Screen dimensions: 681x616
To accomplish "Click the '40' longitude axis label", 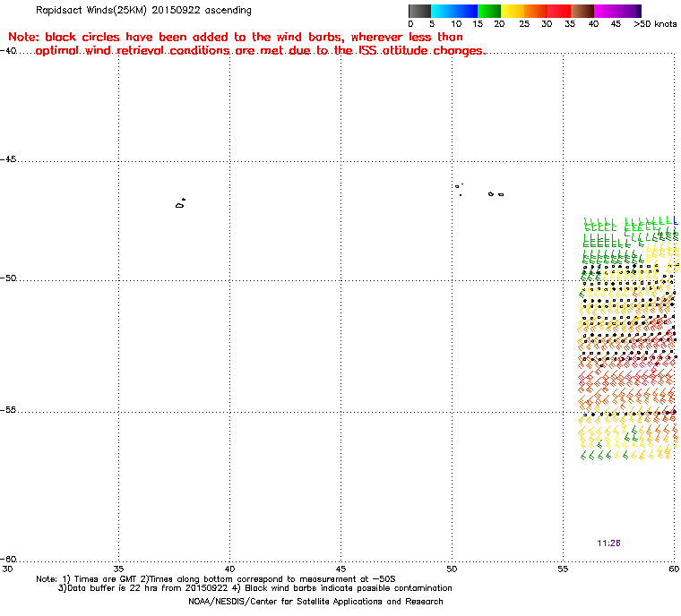I will (x=229, y=569).
